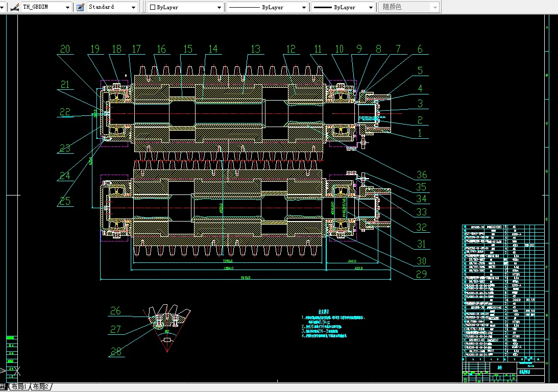Click the white color swatch in color selector
The width and height of the screenshot is (558, 392).
click(x=152, y=7)
